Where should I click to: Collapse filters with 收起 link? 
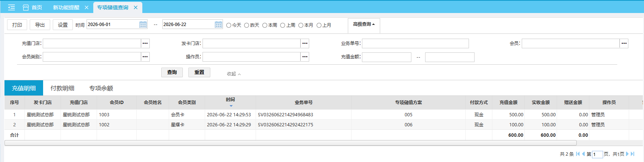click(x=234, y=74)
